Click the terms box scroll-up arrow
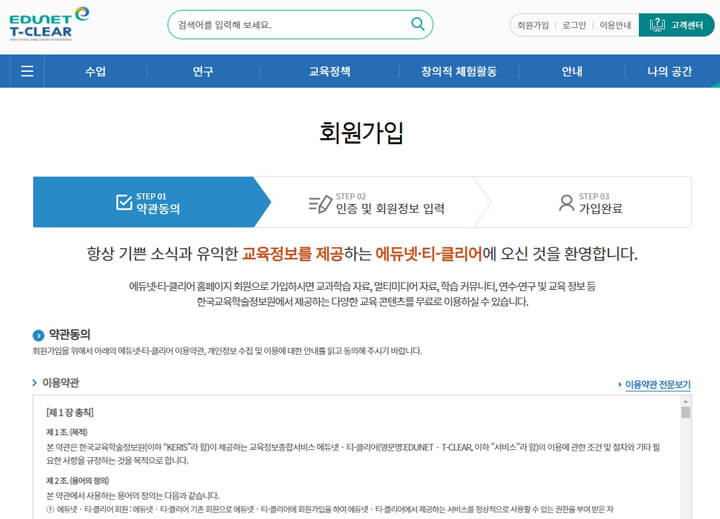720x519 pixels. coord(686,401)
